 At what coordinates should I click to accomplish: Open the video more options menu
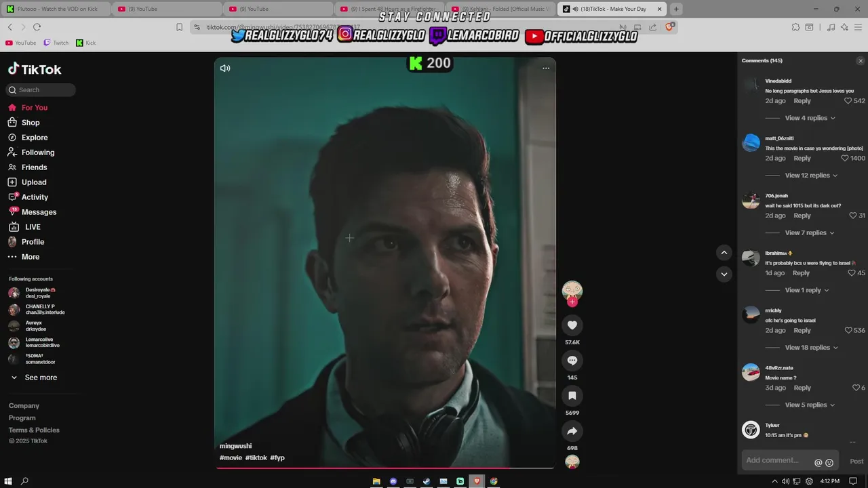pyautogui.click(x=546, y=68)
